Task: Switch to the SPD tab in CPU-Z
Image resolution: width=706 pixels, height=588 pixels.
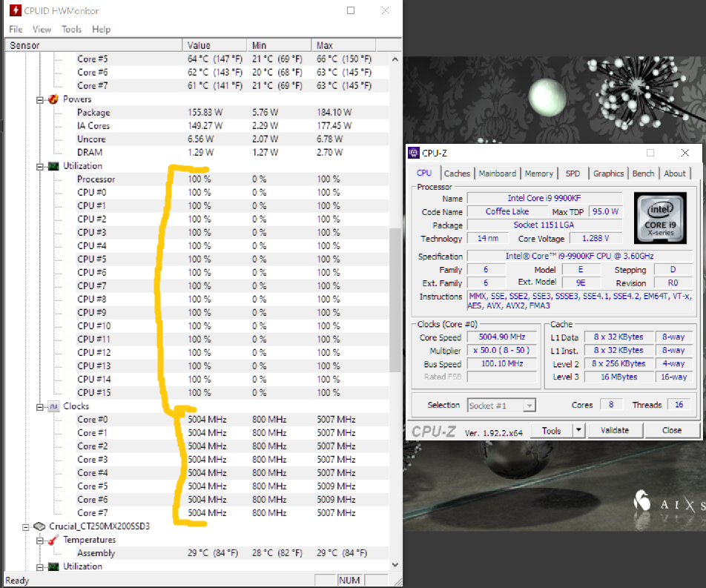Action: [x=573, y=174]
